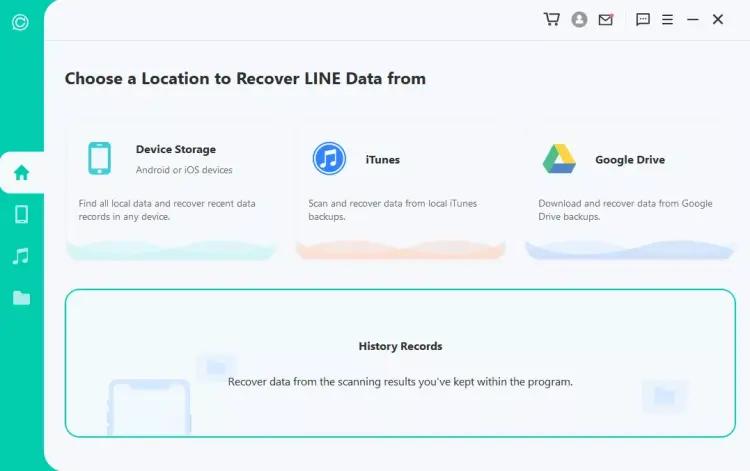Click the app logo in sidebar
750x471 pixels.
point(20,22)
